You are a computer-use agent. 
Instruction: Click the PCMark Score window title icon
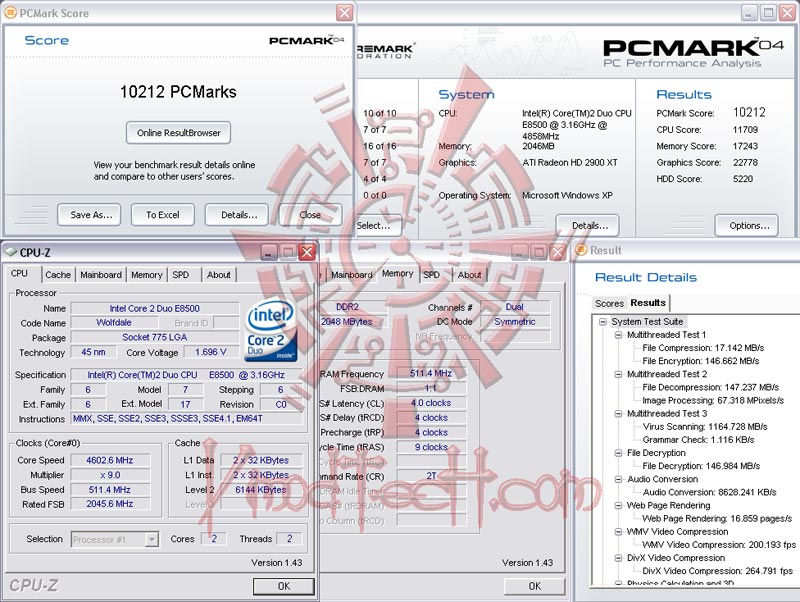tap(10, 13)
